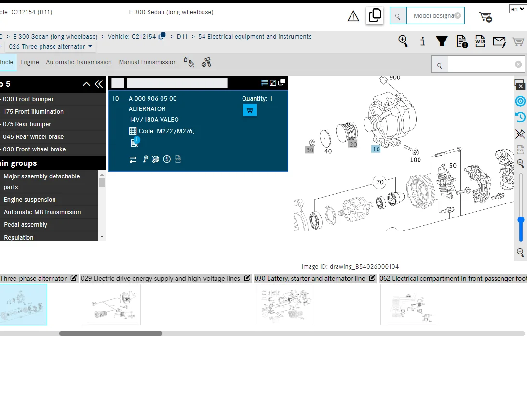Collapse the Top 5 section with up chevron

click(86, 84)
